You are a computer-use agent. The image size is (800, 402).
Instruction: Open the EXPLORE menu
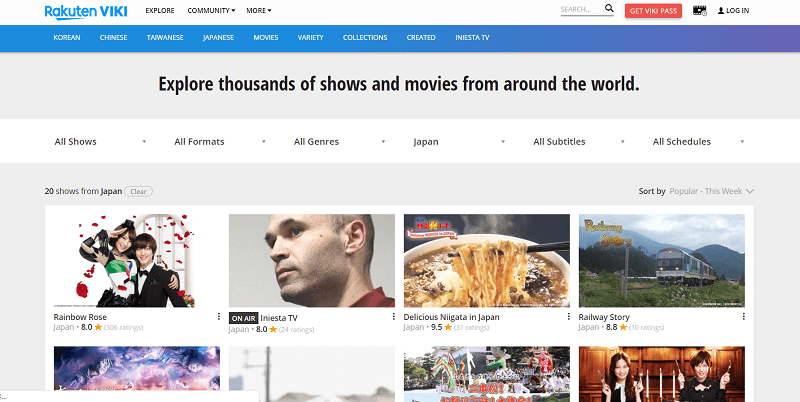160,11
